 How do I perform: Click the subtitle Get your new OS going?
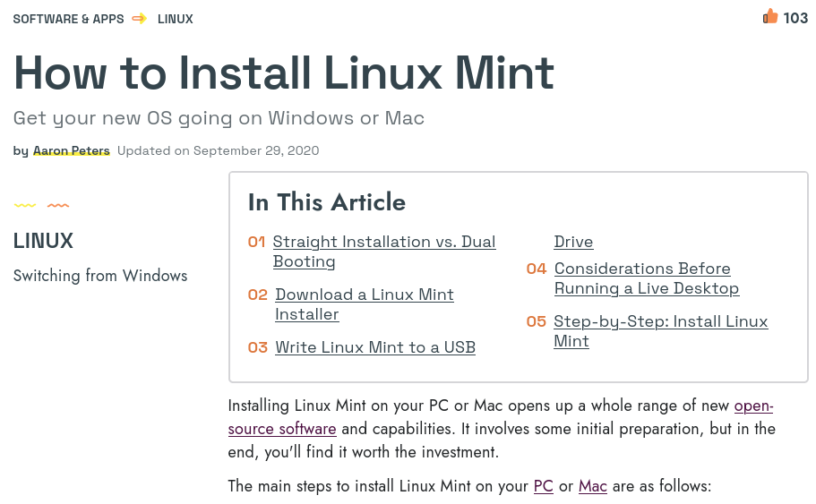[219, 118]
